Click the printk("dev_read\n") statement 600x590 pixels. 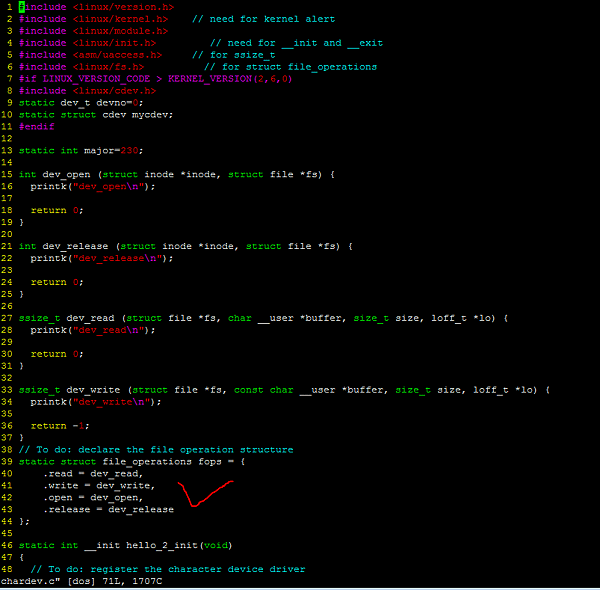coord(93,330)
